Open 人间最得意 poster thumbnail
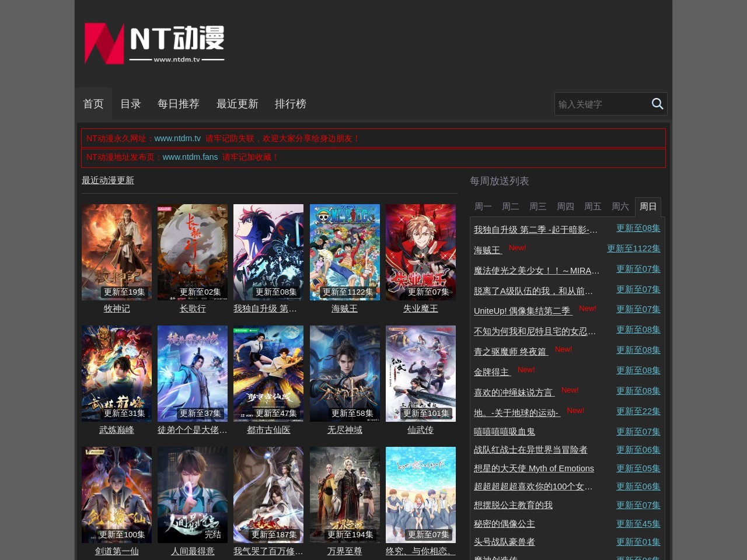Screen dimensions: 747x560 [193, 495]
